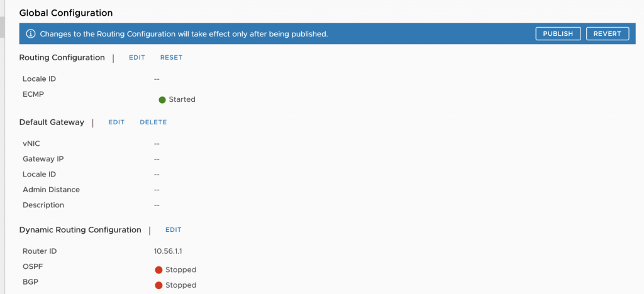Image resolution: width=644 pixels, height=294 pixels.
Task: Publish the routing configuration changes
Action: click(x=558, y=34)
